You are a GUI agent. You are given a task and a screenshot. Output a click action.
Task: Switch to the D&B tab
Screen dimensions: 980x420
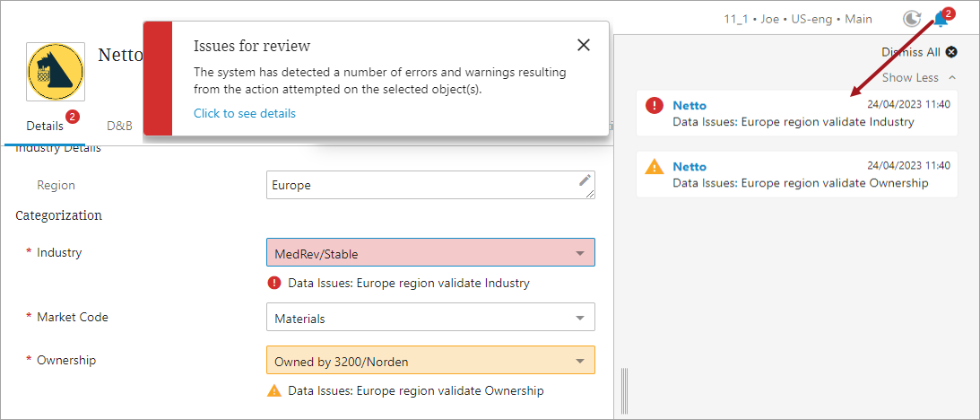pyautogui.click(x=119, y=127)
